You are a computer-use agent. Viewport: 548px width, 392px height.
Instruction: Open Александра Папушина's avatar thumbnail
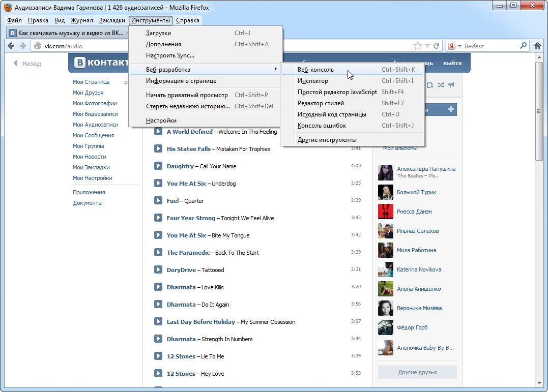(386, 172)
